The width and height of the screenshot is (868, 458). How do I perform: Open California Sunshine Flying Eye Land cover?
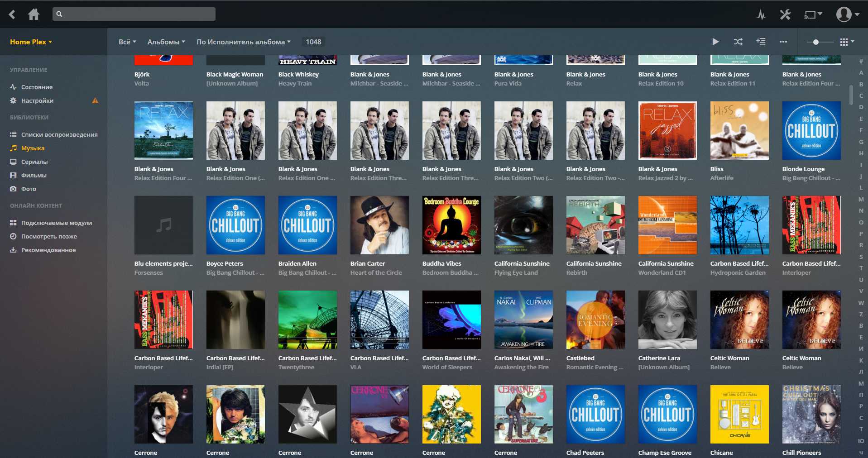(523, 225)
